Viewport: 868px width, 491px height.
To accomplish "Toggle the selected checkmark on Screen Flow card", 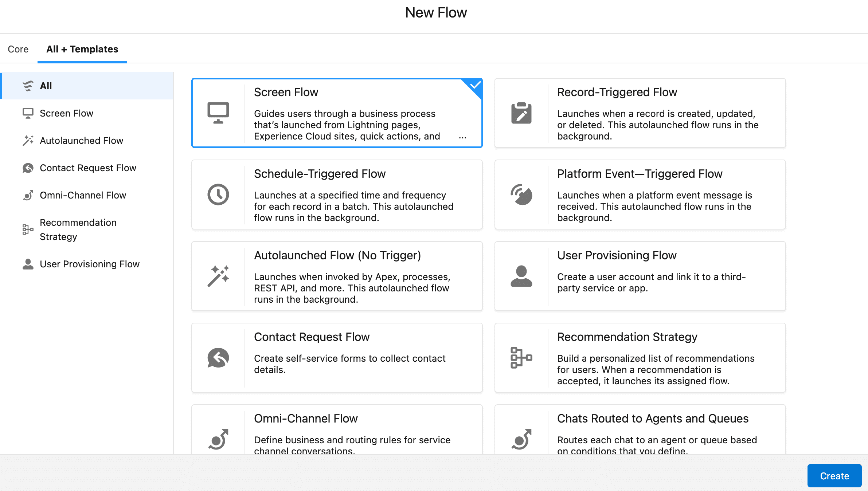I will point(475,86).
